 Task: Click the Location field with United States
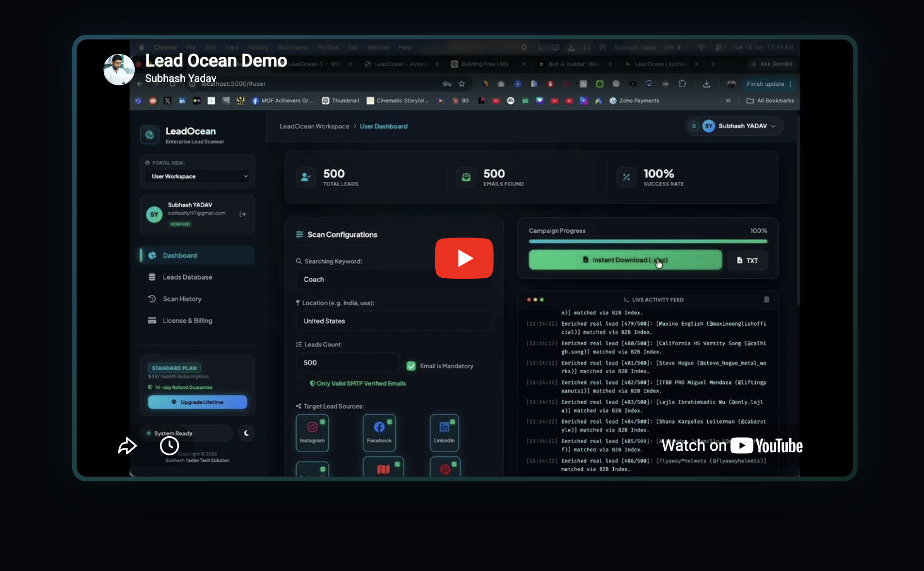tap(394, 321)
